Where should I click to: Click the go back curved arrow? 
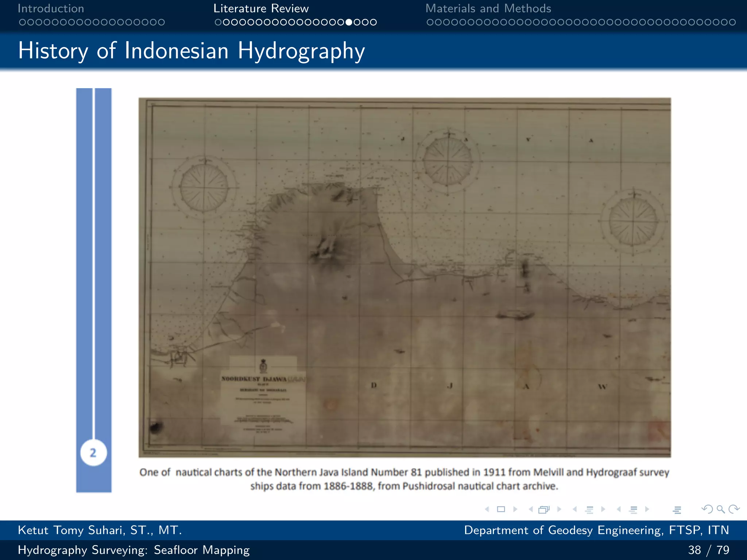(707, 509)
